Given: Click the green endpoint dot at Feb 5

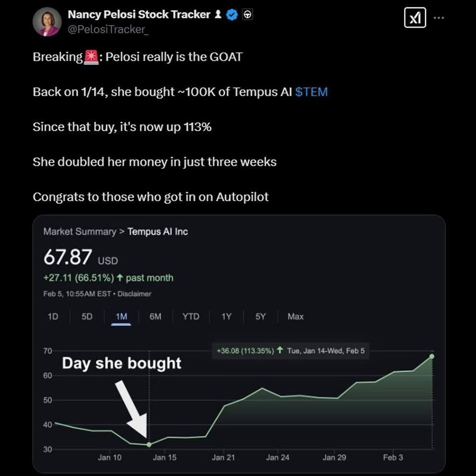Looking at the screenshot, I should coord(432,356).
